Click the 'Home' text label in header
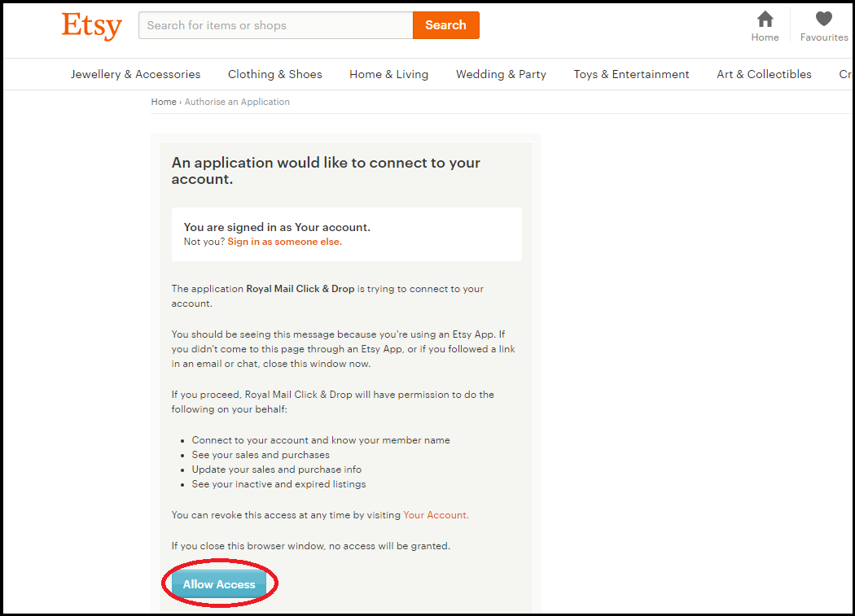The height and width of the screenshot is (616, 855). 765,37
